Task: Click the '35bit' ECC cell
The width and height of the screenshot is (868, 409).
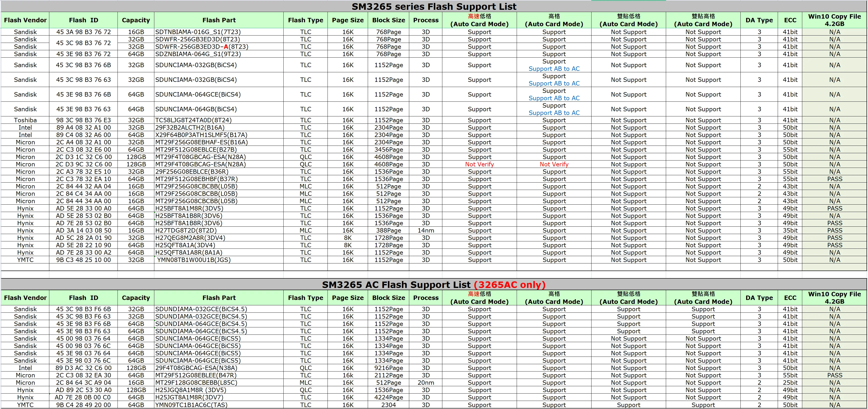Action: point(790,231)
